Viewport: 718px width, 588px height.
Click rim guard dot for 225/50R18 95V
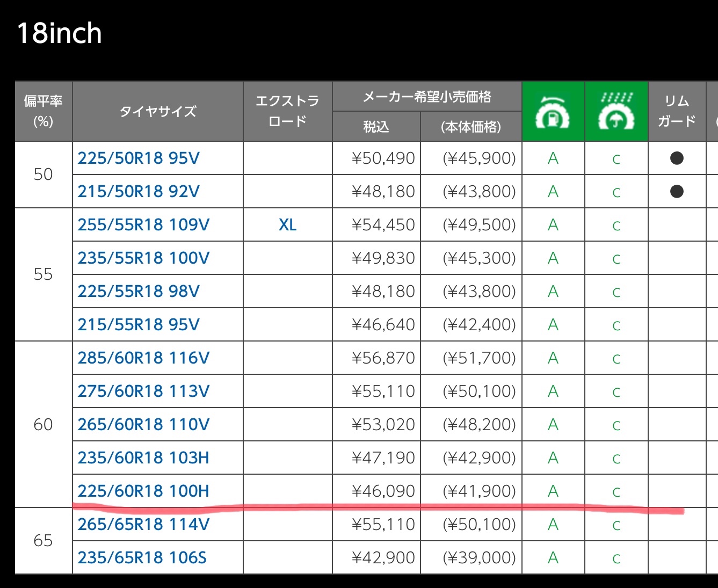pos(677,158)
